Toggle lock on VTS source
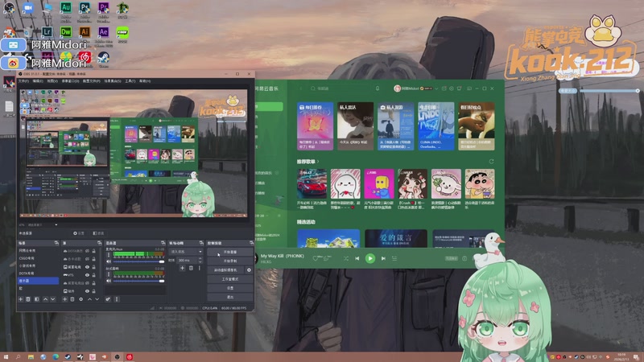Viewport: 644px width, 362px height. click(x=93, y=275)
